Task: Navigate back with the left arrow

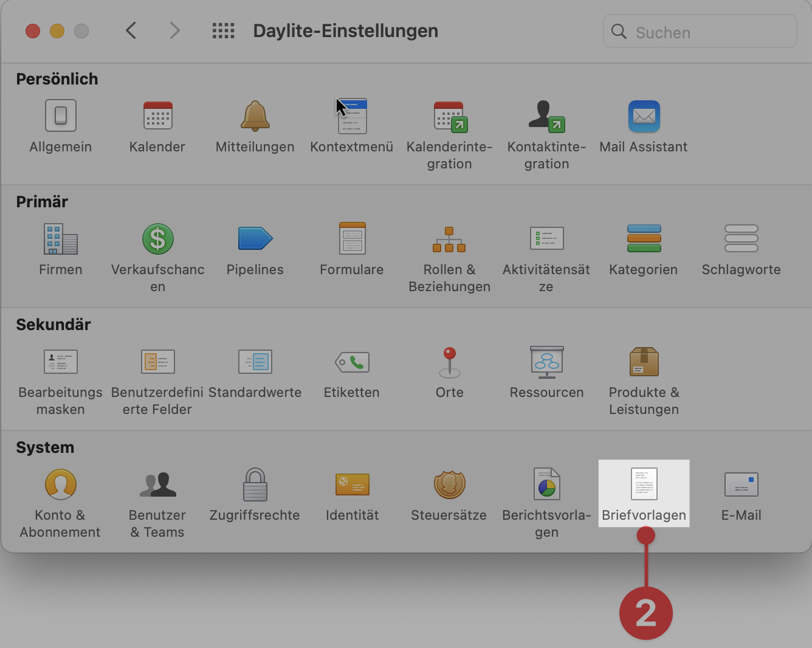Action: [x=131, y=30]
